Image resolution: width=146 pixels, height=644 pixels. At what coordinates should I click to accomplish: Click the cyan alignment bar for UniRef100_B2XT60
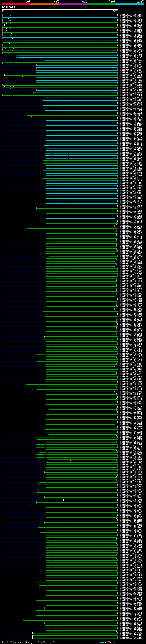(81, 218)
